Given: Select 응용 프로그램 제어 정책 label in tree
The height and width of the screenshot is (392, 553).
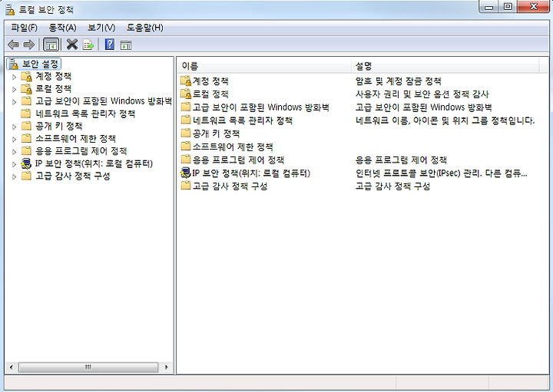Looking at the screenshot, I should coord(81,151).
